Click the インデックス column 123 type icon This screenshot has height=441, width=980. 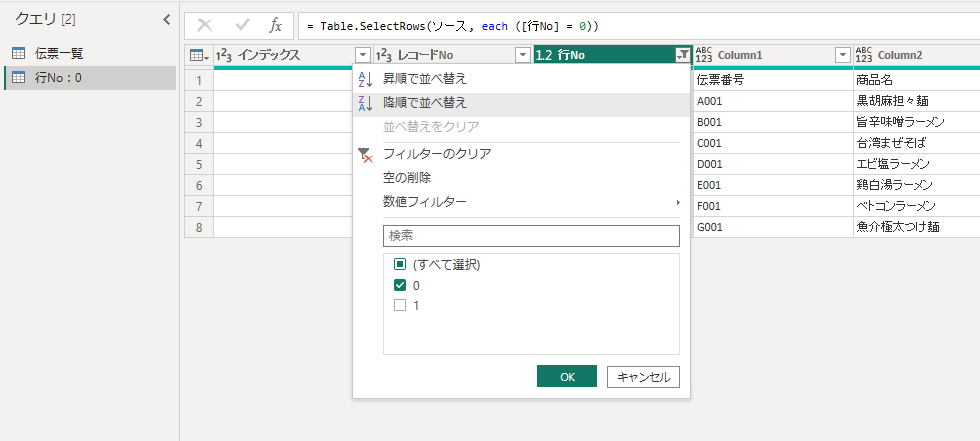pos(224,56)
